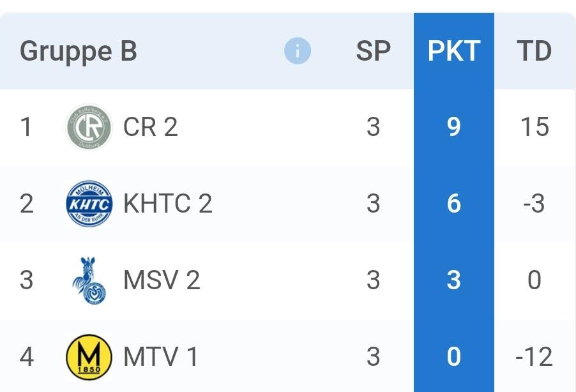Open the CR 2 team name
The height and width of the screenshot is (392, 576).
pos(150,127)
